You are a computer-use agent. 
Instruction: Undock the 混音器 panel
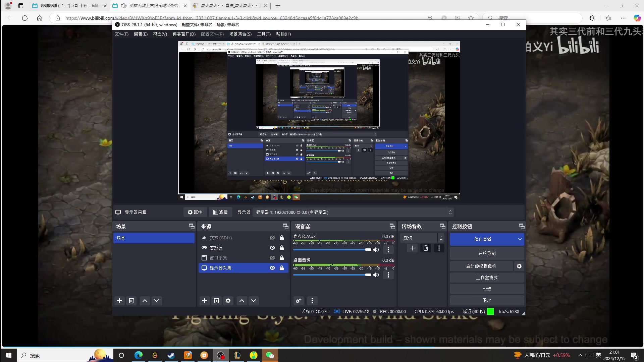pyautogui.click(x=392, y=226)
